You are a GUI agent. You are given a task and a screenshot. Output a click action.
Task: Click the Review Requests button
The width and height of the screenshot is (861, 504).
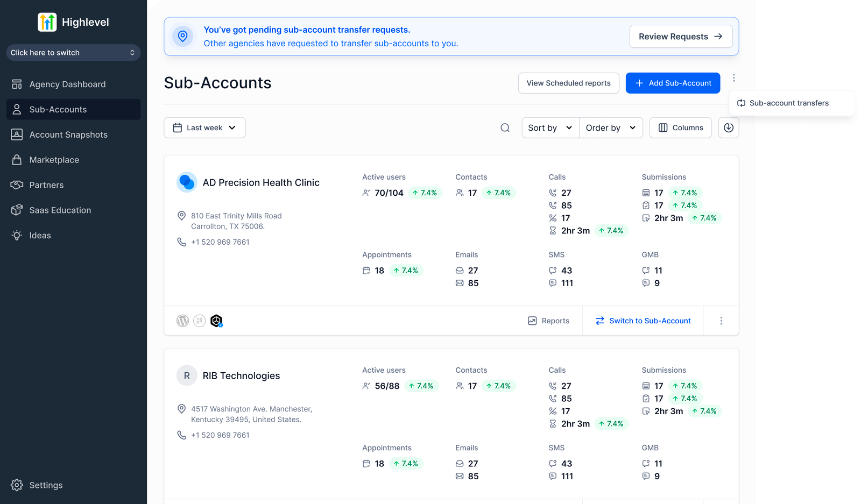681,37
